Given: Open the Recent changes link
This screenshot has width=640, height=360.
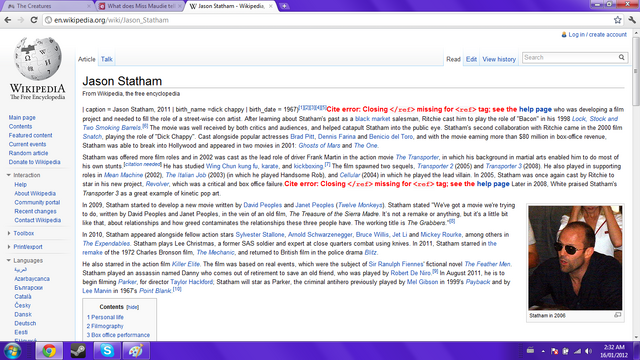Looking at the screenshot, I should (36, 211).
